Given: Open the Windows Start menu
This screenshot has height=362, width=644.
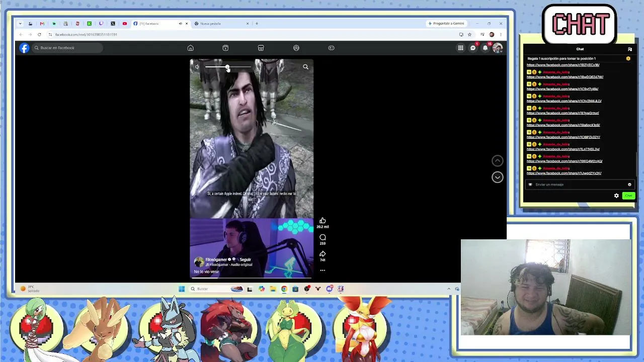Looking at the screenshot, I should [x=182, y=289].
